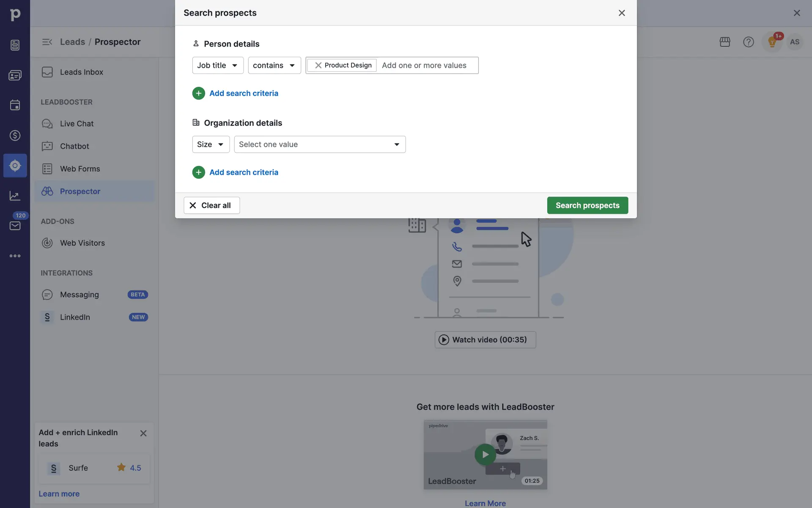Open the Select one value dropdown
The image size is (812, 508).
(319, 144)
